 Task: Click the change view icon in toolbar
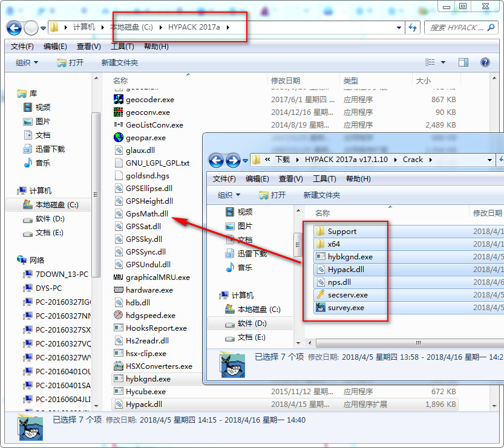(430, 62)
